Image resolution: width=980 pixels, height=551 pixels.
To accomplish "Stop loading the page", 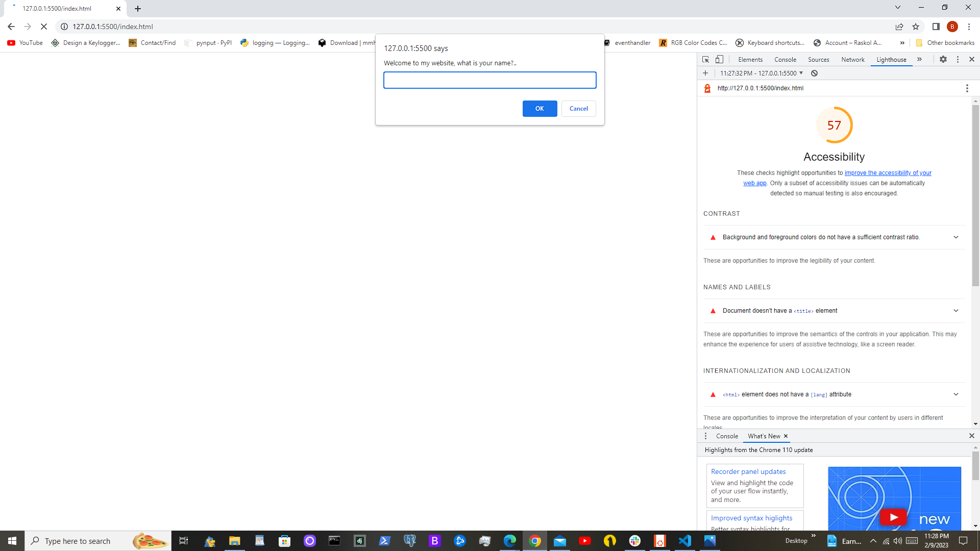I will (44, 27).
